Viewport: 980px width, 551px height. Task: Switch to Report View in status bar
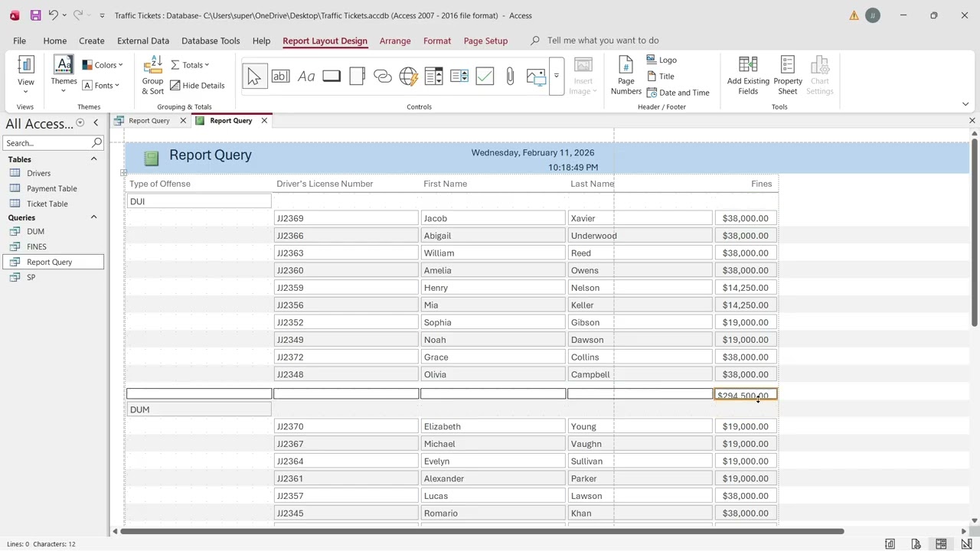tap(890, 544)
